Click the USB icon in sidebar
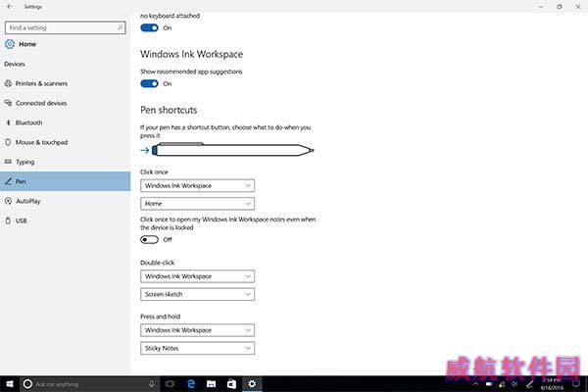The image size is (588, 392). (x=8, y=220)
